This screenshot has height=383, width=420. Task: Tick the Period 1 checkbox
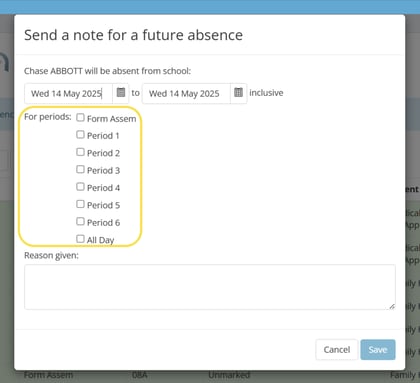(x=80, y=135)
